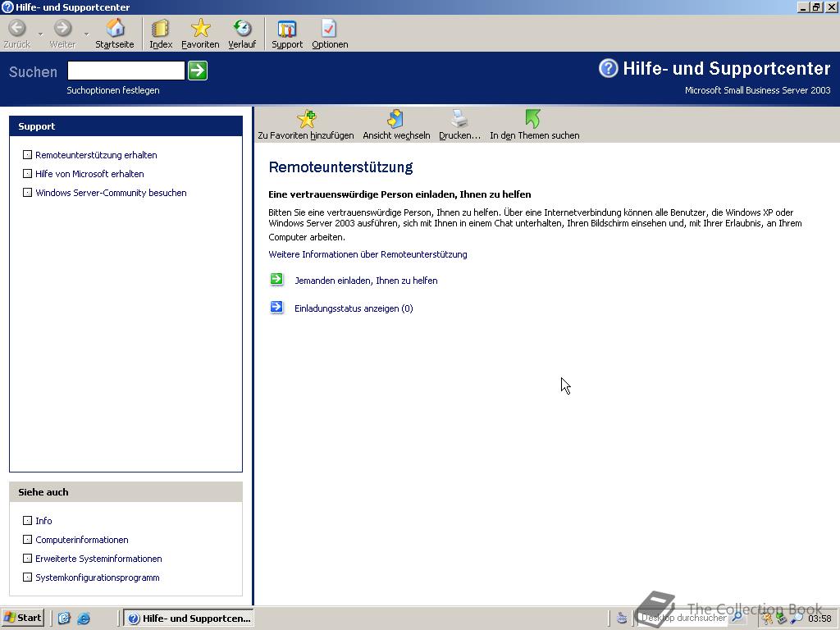Click the taskbar clock showing 03:58

[819, 619]
